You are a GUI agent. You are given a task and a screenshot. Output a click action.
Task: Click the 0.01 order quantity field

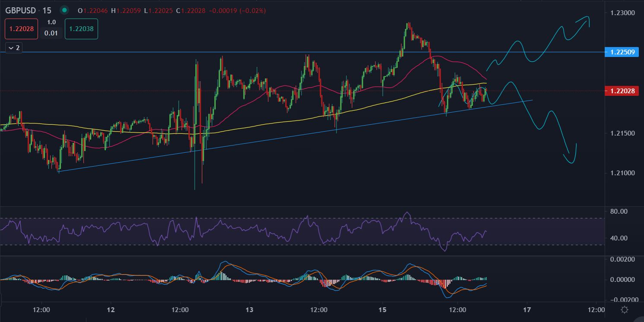pyautogui.click(x=51, y=33)
